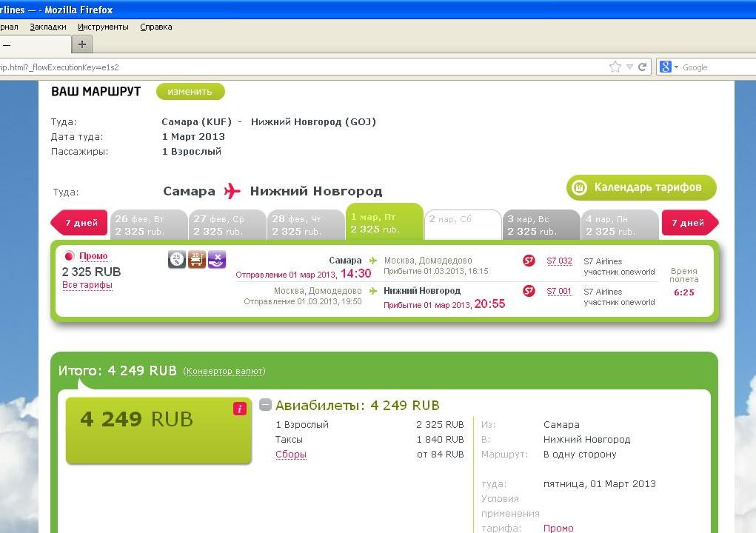This screenshot has width=756, height=533.
Task: Open the Закладки menu
Action: 48,27
